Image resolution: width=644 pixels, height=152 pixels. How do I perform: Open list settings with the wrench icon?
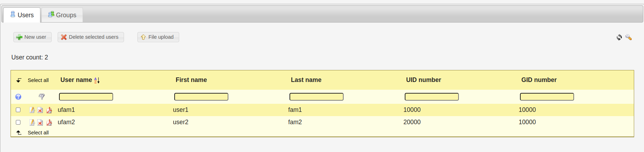click(629, 37)
